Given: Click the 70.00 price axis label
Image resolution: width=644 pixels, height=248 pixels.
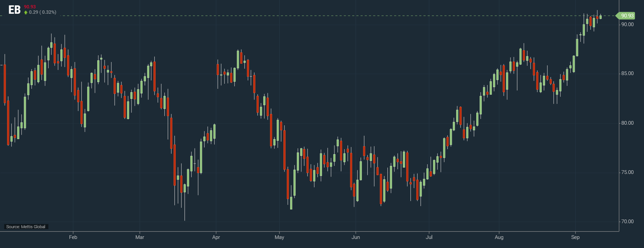Looking at the screenshot, I should [627, 222].
